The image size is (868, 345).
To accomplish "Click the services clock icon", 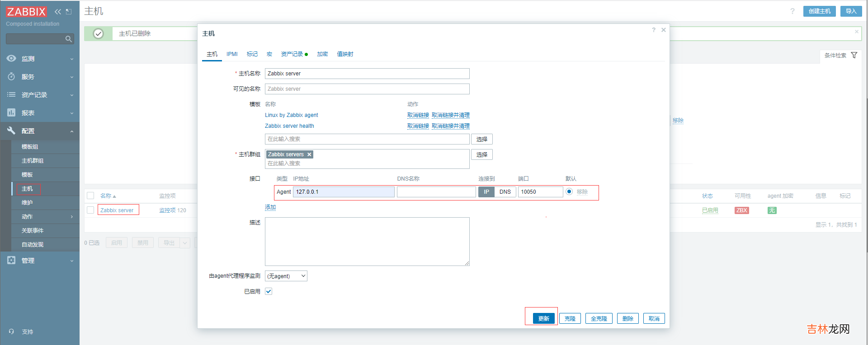I will (11, 76).
